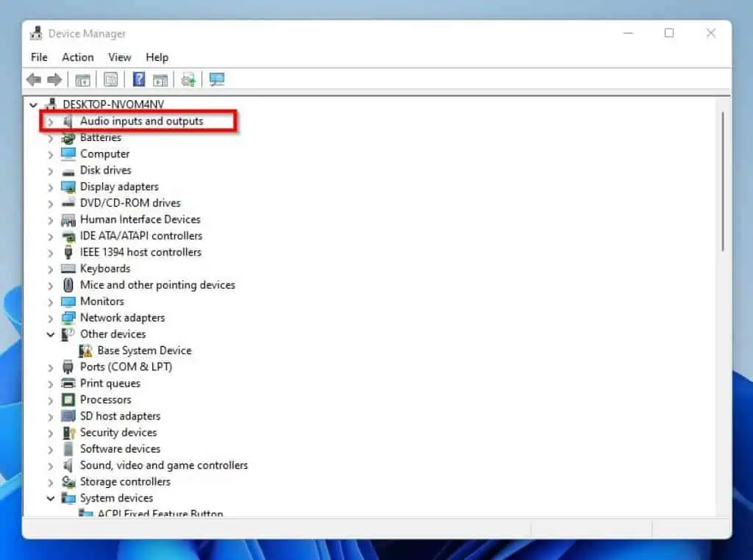Open the Properties toolbar icon
753x560 pixels.
(111, 79)
